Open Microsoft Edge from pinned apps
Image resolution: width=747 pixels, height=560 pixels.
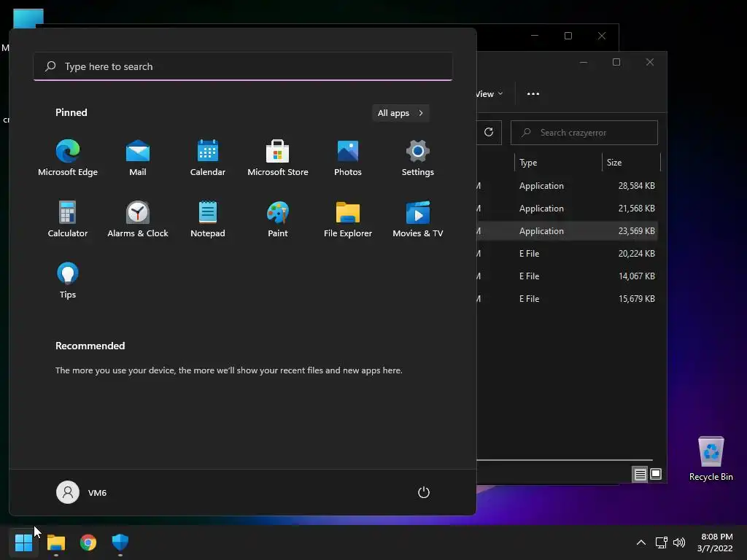click(68, 158)
